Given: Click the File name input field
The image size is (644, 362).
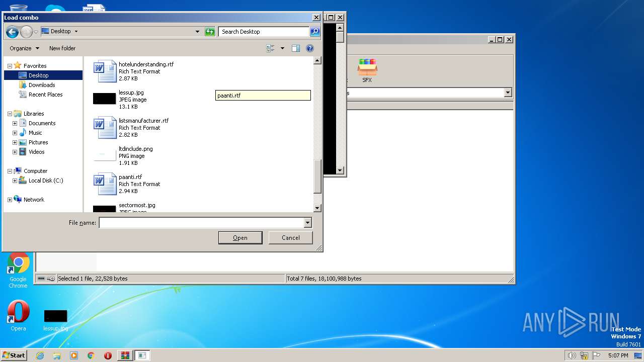Looking at the screenshot, I should point(202,223).
